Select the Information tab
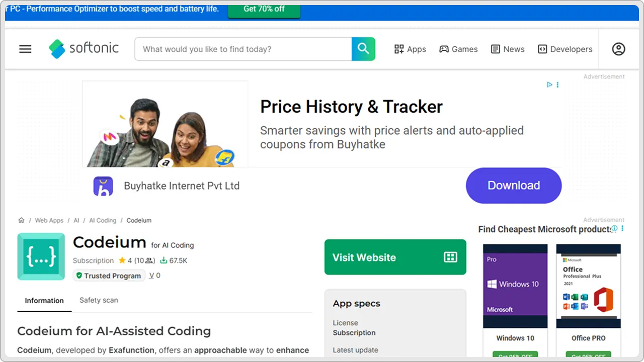The height and width of the screenshot is (362, 644). 44,301
